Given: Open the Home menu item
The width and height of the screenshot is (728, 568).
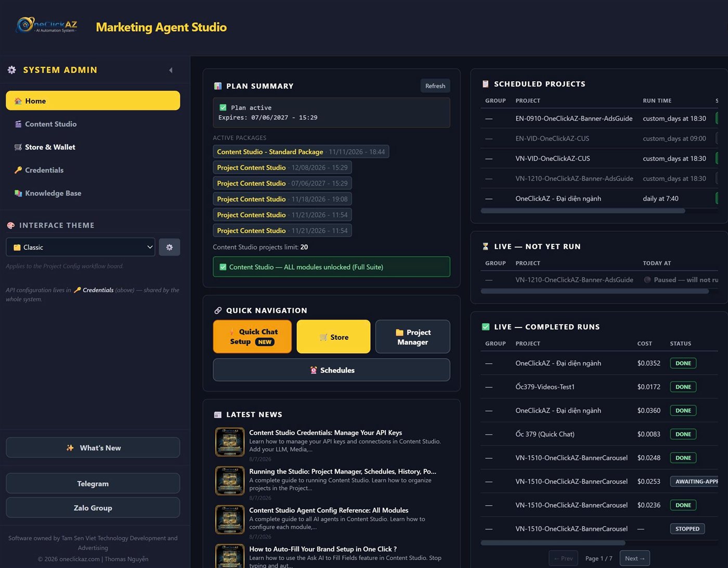Looking at the screenshot, I should (x=93, y=101).
